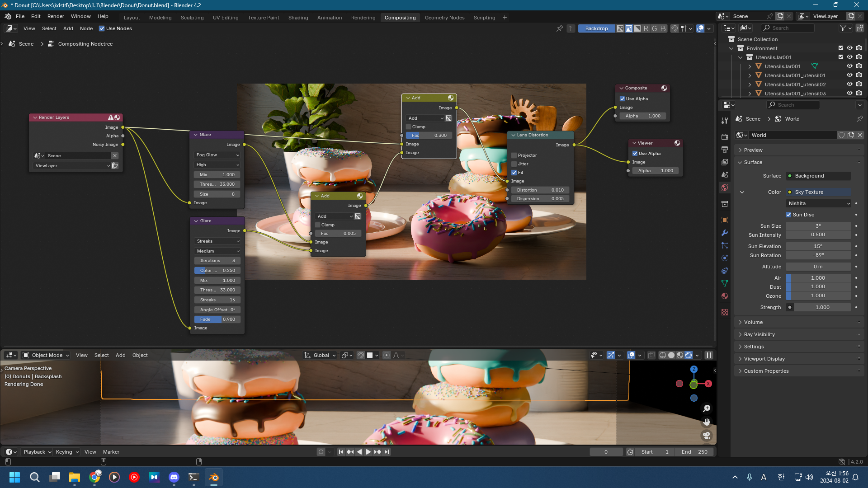This screenshot has width=868, height=488.
Task: Open the Object Data properties tab
Action: pyautogui.click(x=725, y=283)
